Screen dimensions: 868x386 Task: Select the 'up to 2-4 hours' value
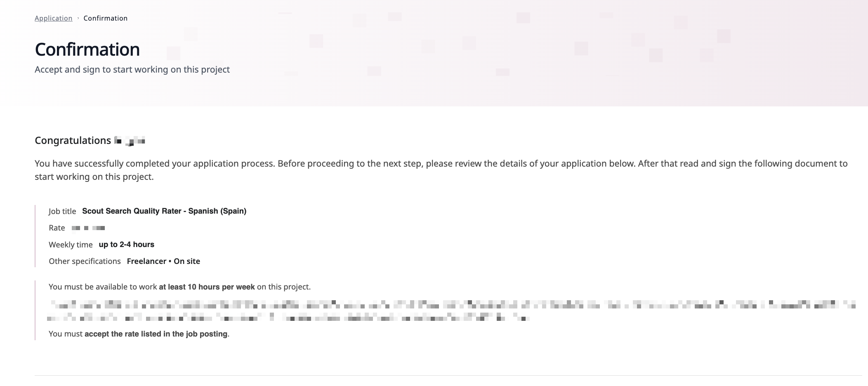tap(127, 244)
